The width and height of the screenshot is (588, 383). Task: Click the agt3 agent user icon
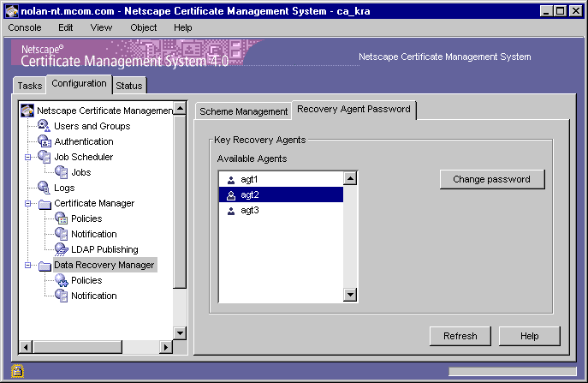click(x=231, y=211)
